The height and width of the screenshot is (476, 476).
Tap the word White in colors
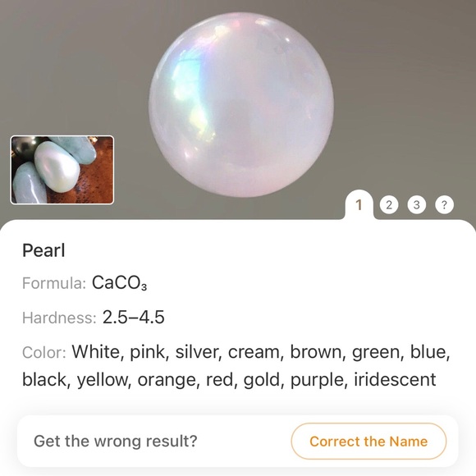coord(98,351)
